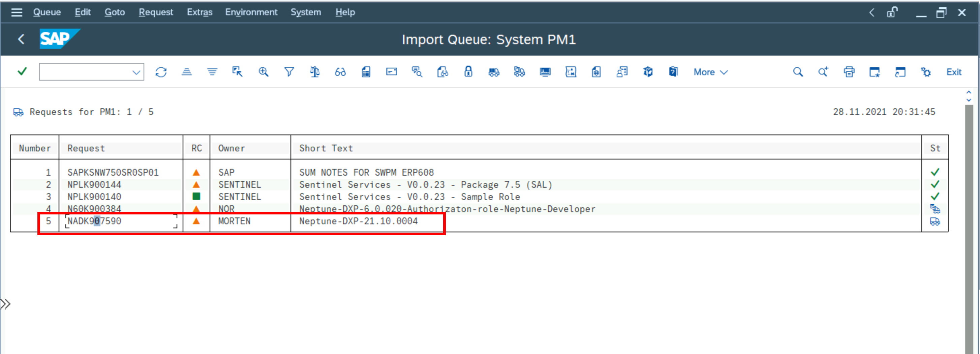
Task: Click the Refresh queue icon
Action: coord(161,72)
